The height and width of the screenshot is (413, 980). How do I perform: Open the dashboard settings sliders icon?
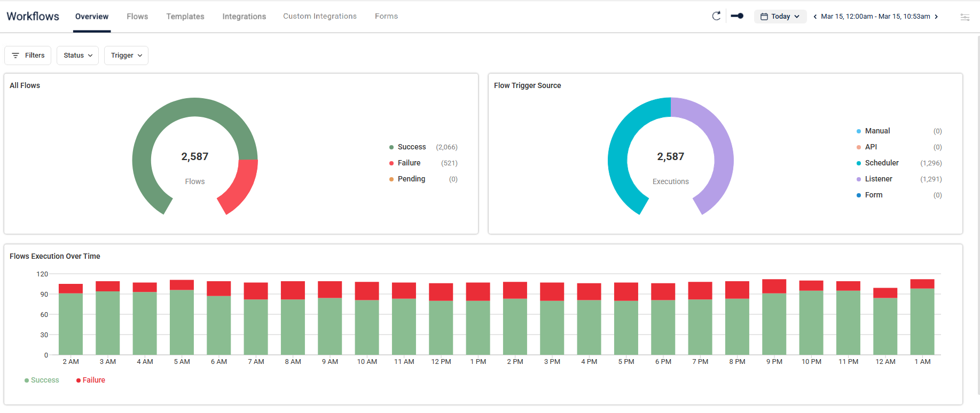click(x=965, y=17)
